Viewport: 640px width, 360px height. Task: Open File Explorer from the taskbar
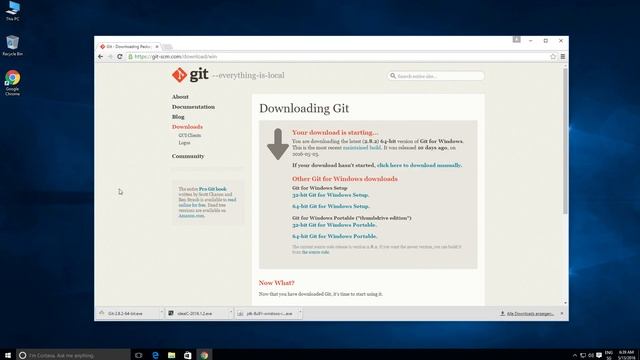[x=171, y=355]
